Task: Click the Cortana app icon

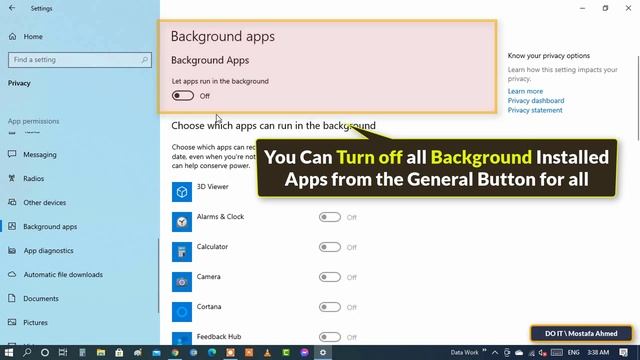Action: 182,312
